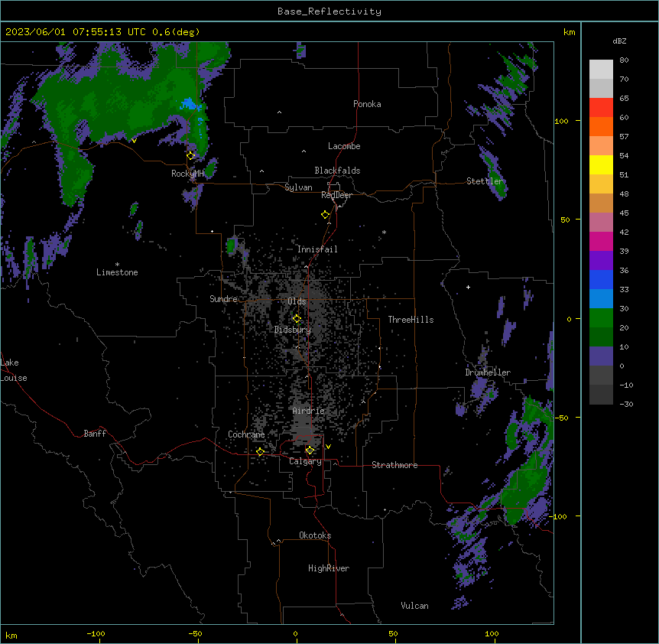Click the Drumheller city label
The height and width of the screenshot is (644, 659).
point(488,372)
